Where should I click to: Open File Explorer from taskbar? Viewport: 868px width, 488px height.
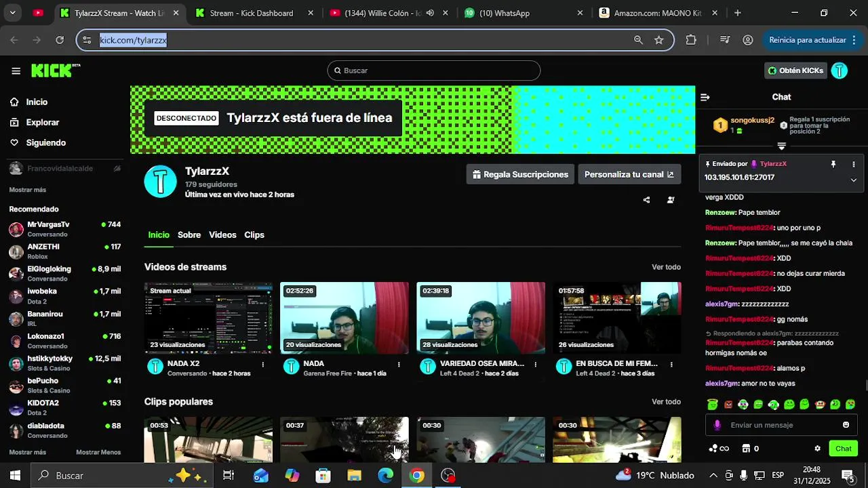[354, 475]
